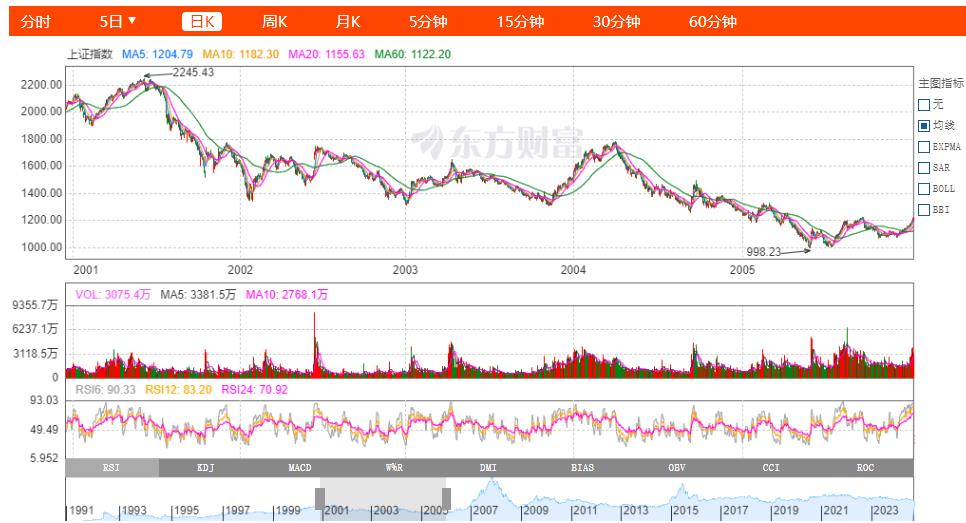Toggle the 均线 checkbox
Screen dimensions: 966x523
click(x=923, y=126)
